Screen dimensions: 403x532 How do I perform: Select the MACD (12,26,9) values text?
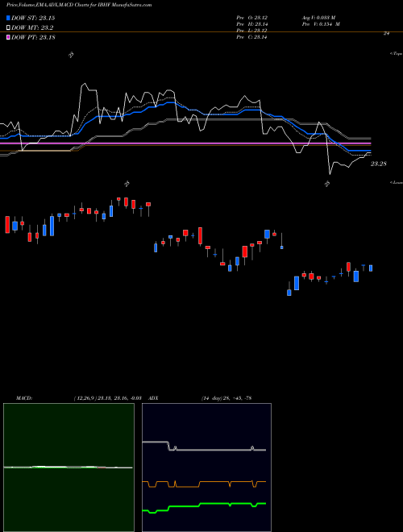[x=107, y=398]
